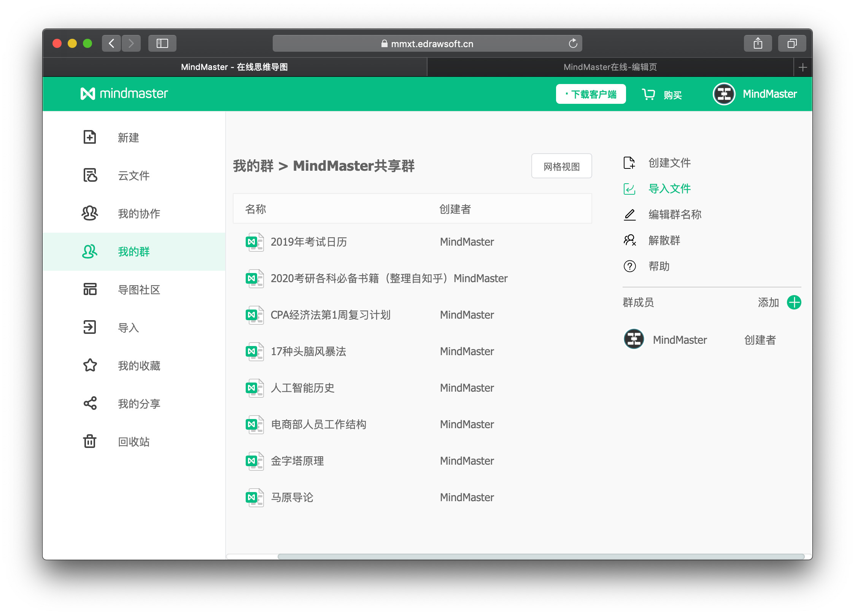Click file icon of 2019年考试日历

(254, 242)
